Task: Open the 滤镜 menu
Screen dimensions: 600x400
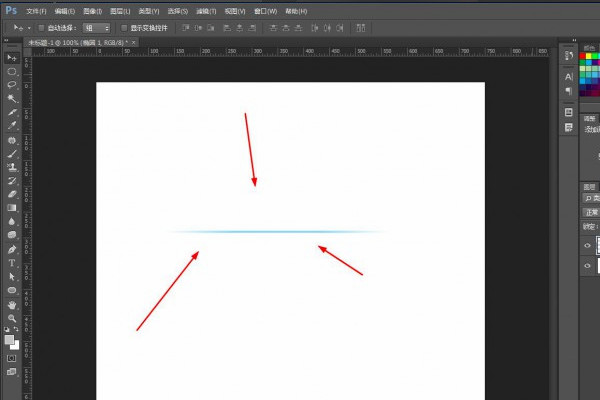Action: pyautogui.click(x=206, y=11)
